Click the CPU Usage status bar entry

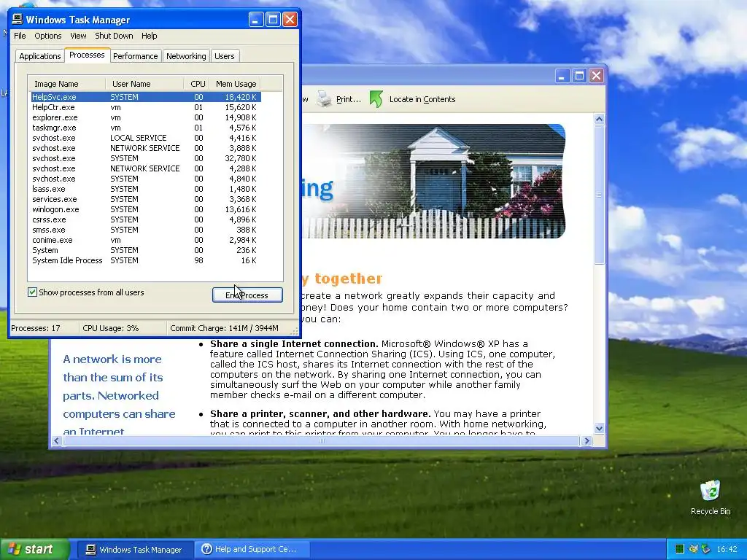point(123,328)
